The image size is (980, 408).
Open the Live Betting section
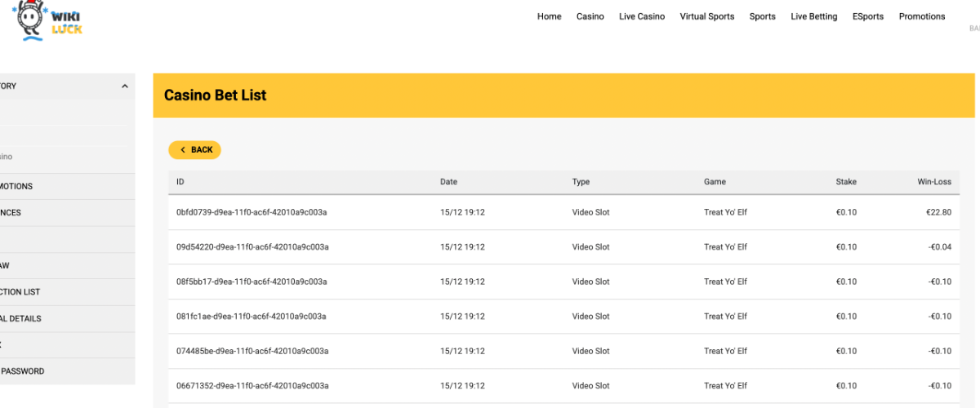click(x=813, y=16)
